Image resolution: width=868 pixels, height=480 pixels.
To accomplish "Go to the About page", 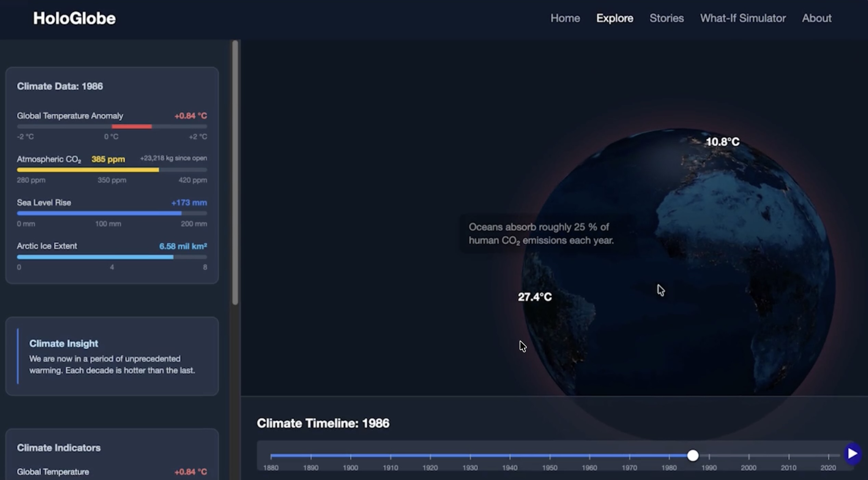I will (x=816, y=18).
